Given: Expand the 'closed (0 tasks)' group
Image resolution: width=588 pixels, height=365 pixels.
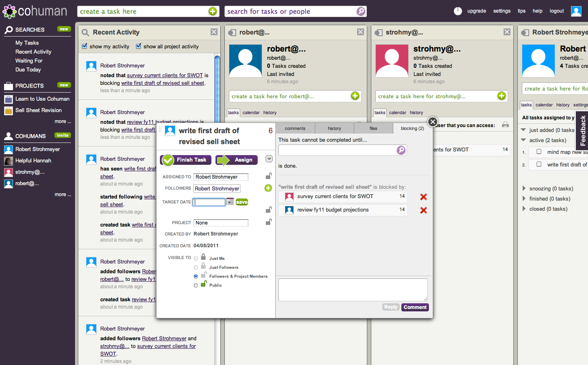Looking at the screenshot, I should (524, 209).
